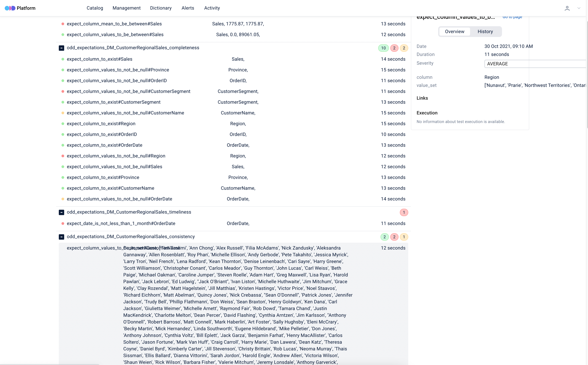Click red status dot of expect_column_mean_to_be_between#Sales
588x365 pixels.
pos(63,24)
